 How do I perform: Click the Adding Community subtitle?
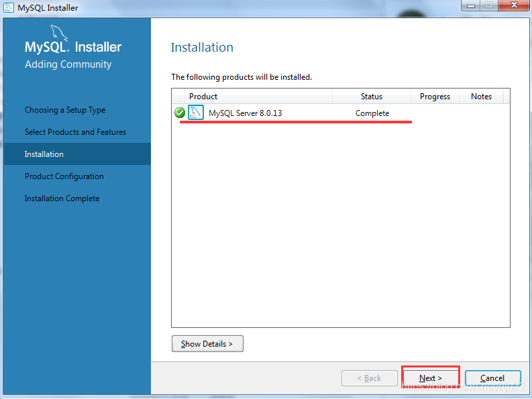68,64
